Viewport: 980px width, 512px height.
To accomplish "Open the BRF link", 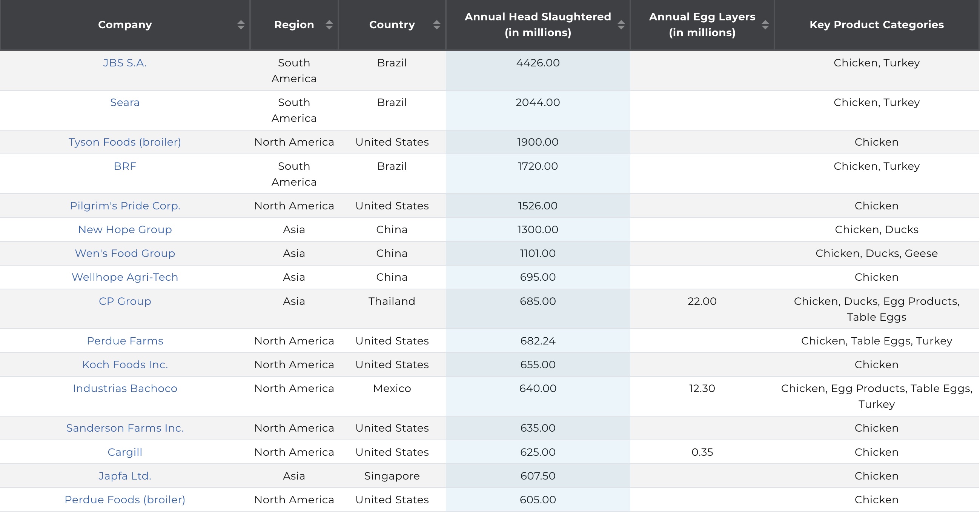I will coord(125,166).
